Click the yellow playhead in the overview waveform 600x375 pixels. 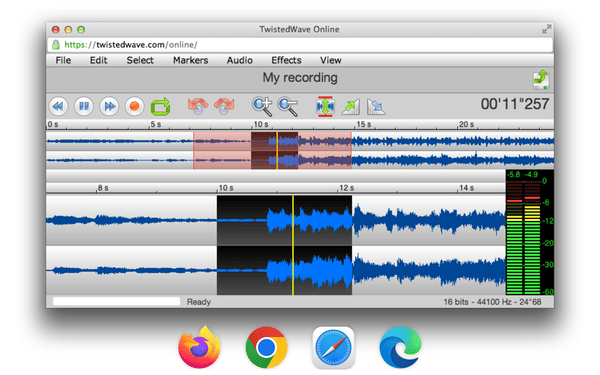277,150
